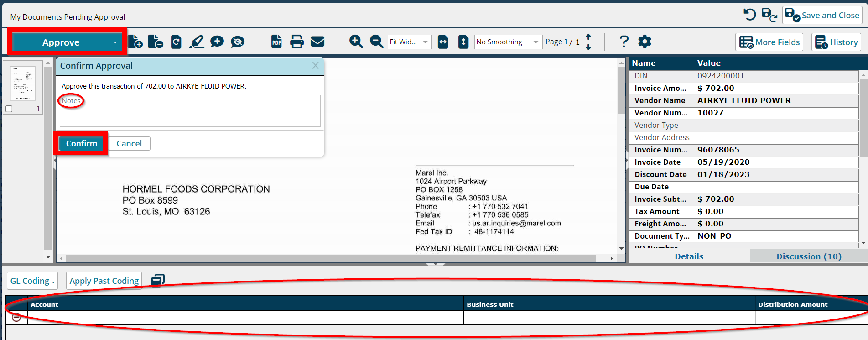Open the Fit Width zoom dropdown
Screen dimensions: 868x340
[x=409, y=42]
